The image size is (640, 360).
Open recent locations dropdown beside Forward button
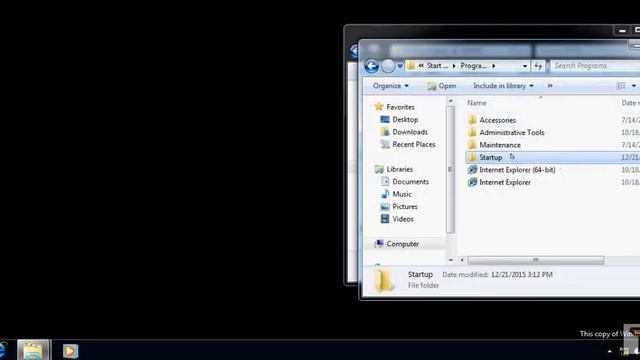pos(400,66)
